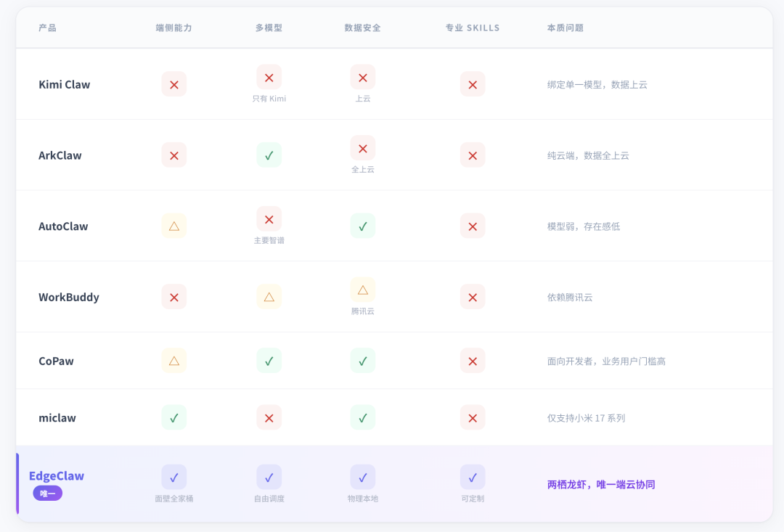Click the EdgeClaw product name
Viewport: 784px width, 532px height.
pyautogui.click(x=57, y=476)
